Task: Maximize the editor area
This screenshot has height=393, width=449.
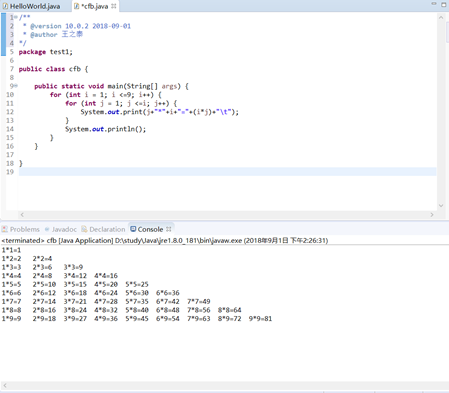Action: (444, 4)
